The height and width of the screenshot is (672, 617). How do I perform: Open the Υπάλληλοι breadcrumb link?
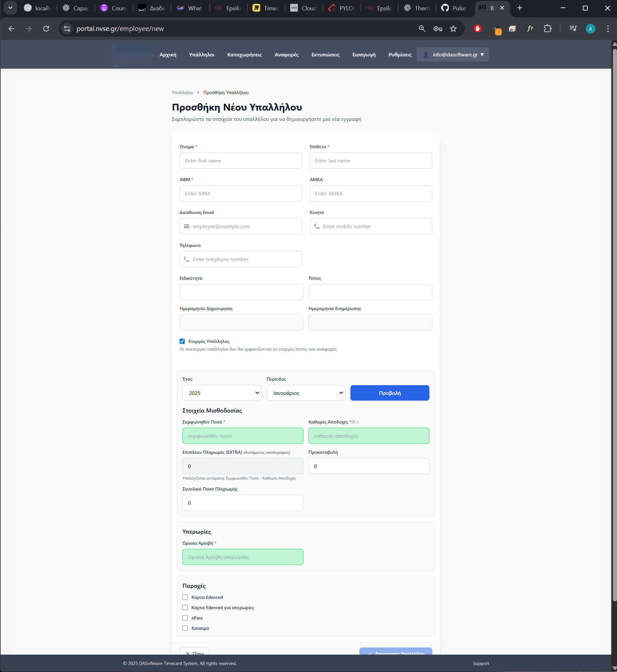[183, 93]
